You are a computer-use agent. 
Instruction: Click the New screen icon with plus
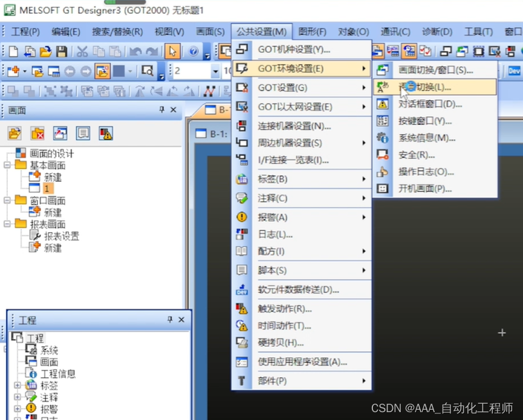(x=13, y=71)
